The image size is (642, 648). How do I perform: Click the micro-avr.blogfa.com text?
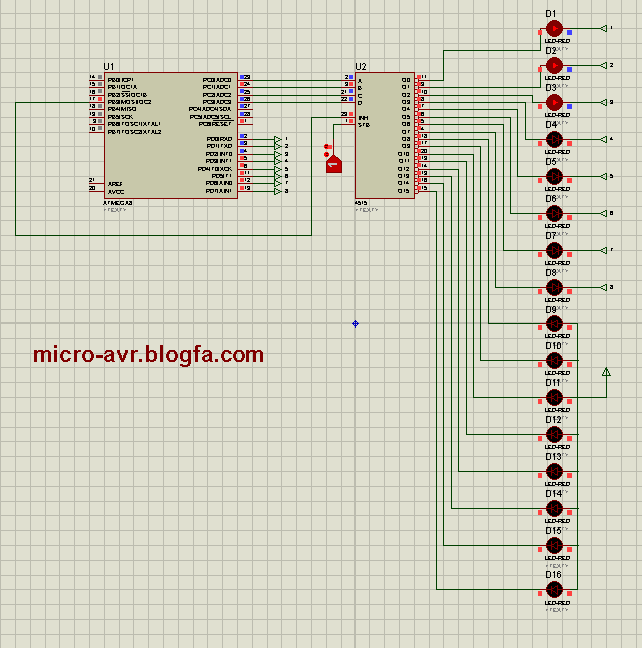click(148, 355)
